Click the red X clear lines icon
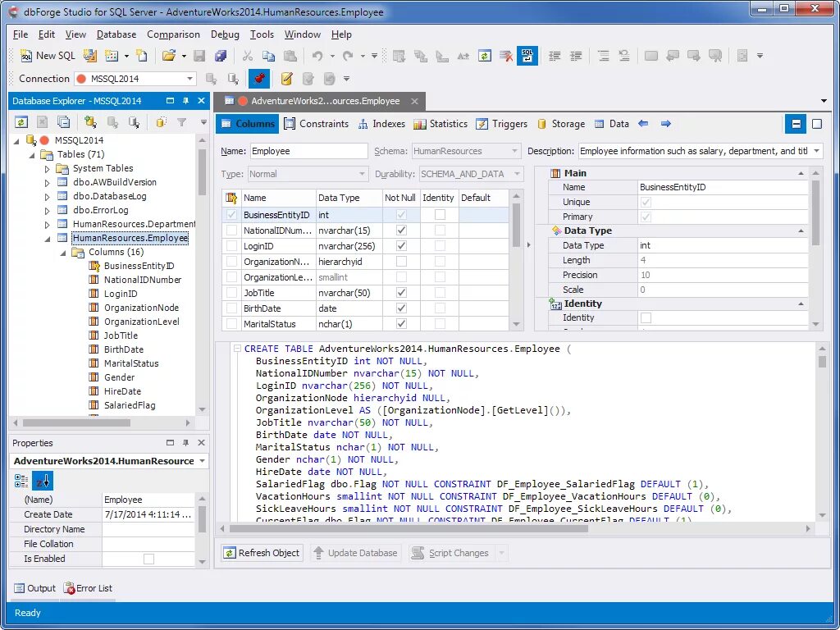Viewport: 840px width, 630px height. point(505,56)
